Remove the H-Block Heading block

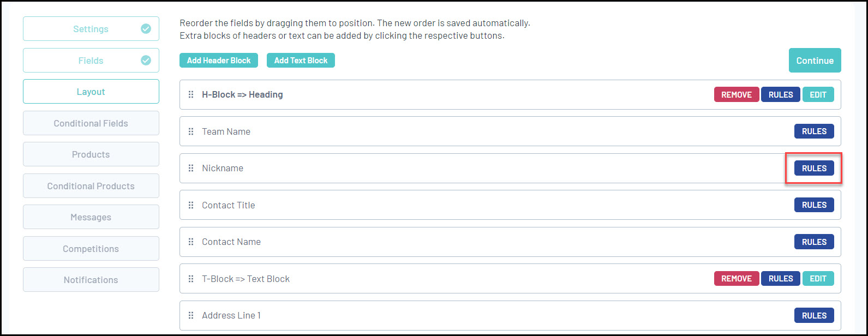pyautogui.click(x=736, y=94)
